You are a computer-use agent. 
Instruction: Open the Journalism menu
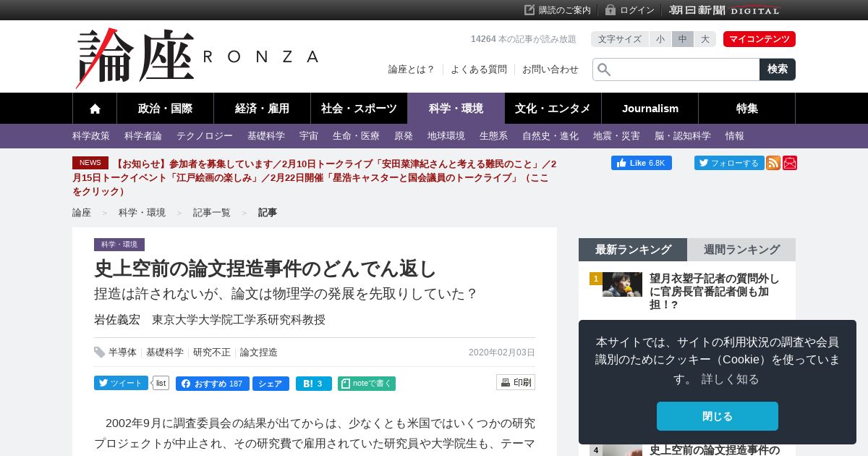(650, 109)
